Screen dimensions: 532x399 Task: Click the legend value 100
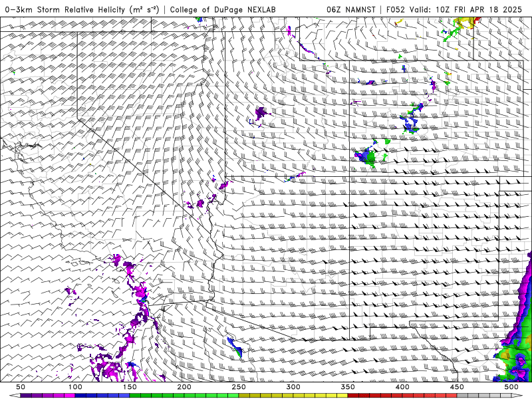pos(75,387)
